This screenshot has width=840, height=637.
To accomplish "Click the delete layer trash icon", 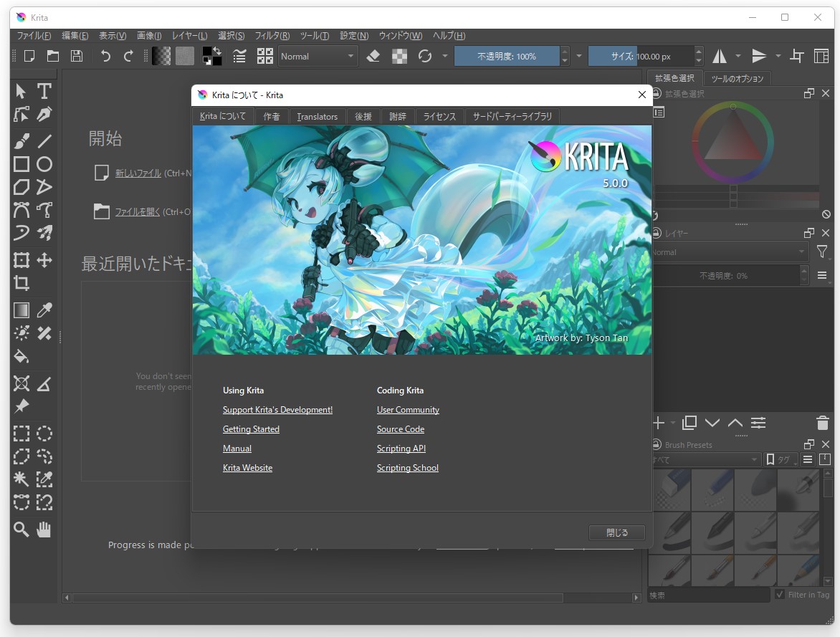I will (x=822, y=423).
